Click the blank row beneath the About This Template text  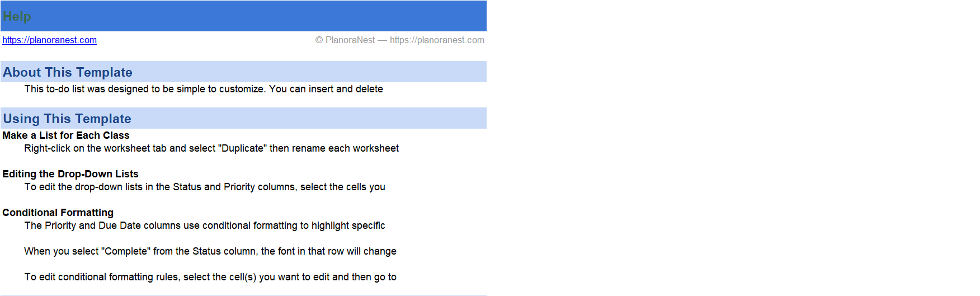click(243, 101)
